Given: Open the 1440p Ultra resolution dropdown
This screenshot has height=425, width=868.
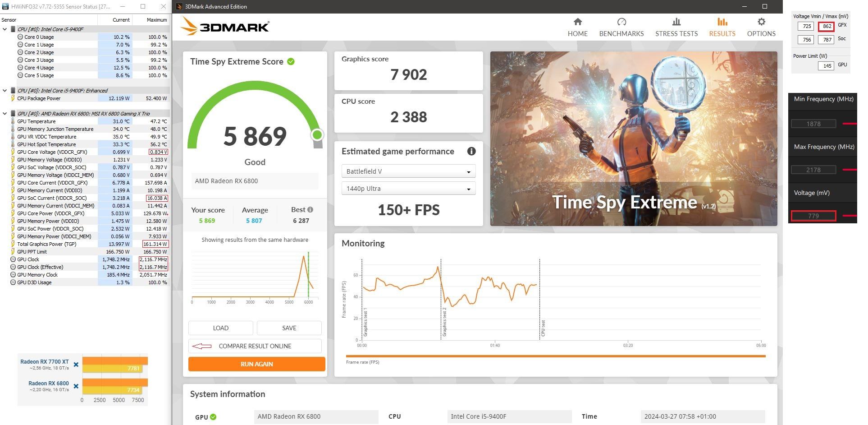Looking at the screenshot, I should click(408, 189).
